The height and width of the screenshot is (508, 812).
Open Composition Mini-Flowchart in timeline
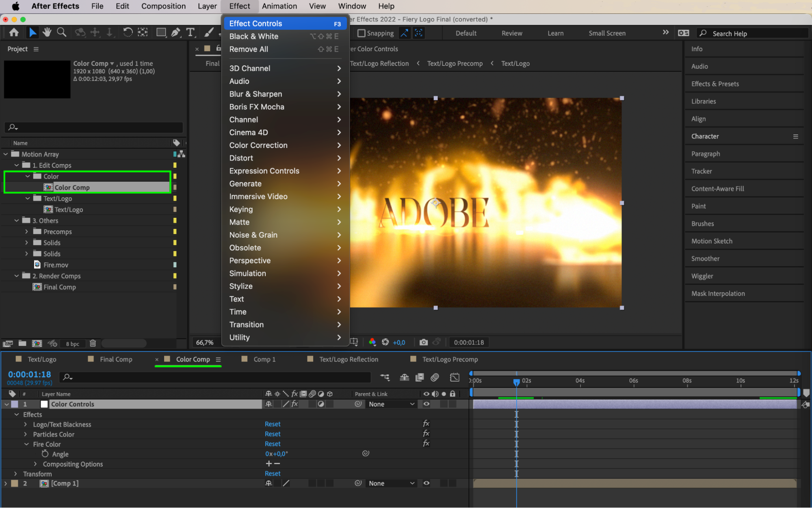[x=385, y=378]
